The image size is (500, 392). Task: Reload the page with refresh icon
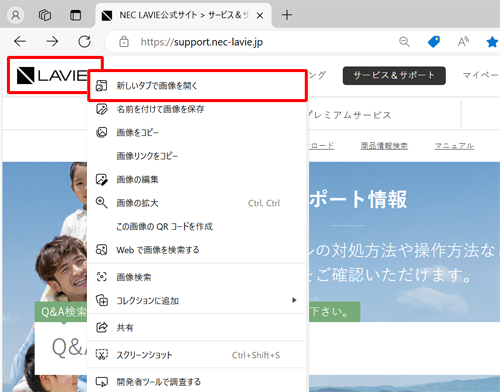(x=84, y=41)
